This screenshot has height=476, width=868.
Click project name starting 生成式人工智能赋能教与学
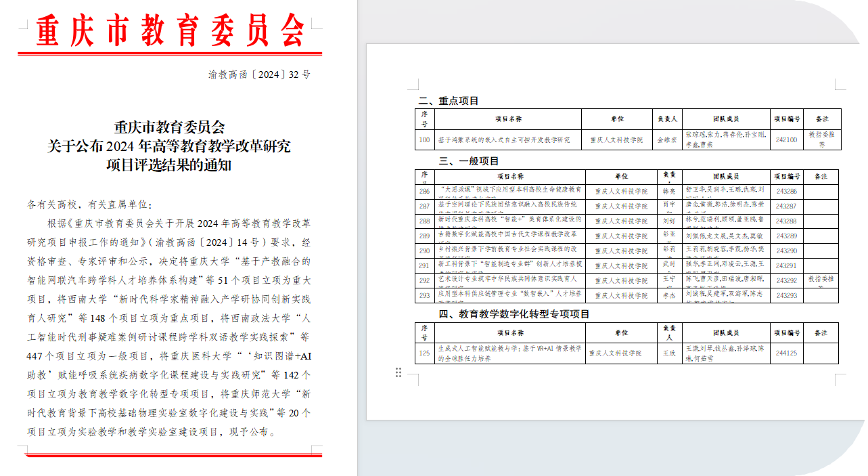click(509, 353)
